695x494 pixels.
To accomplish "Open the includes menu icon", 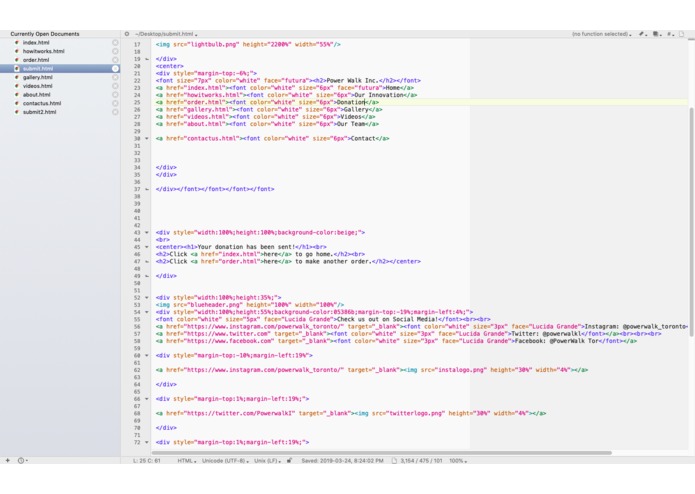I will 657,34.
